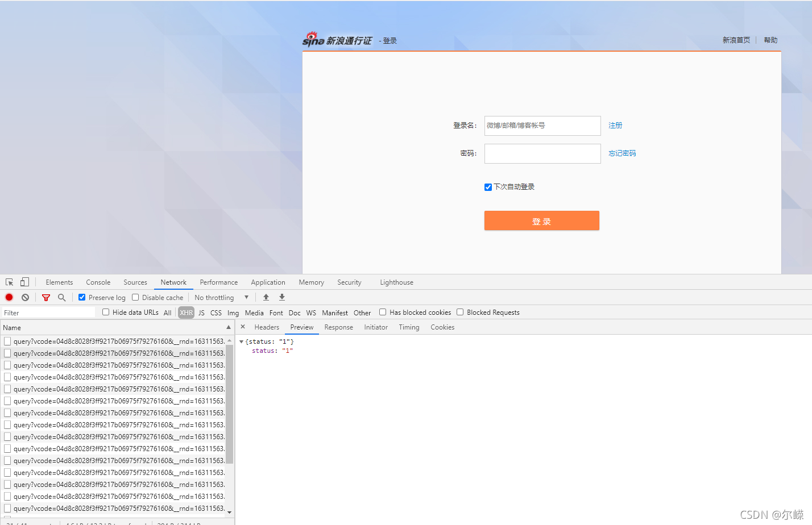Filter requests by JS
The image size is (812, 525).
pyautogui.click(x=201, y=312)
